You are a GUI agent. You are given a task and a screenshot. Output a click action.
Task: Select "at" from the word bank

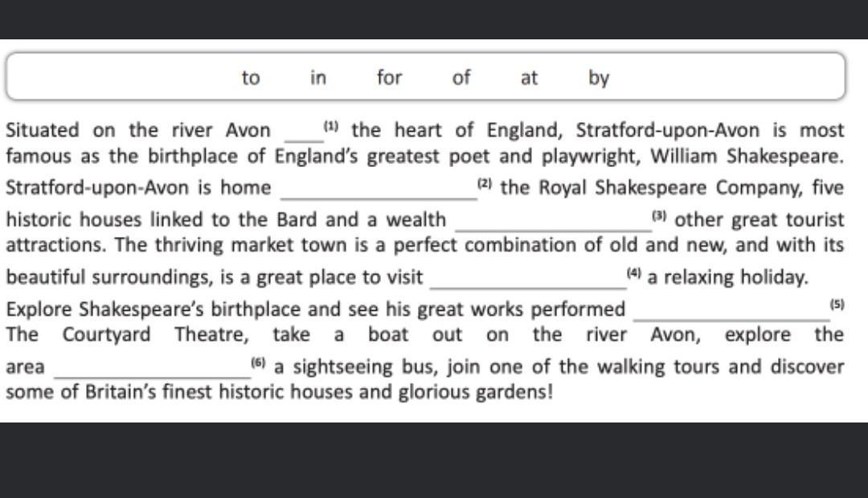pos(529,78)
